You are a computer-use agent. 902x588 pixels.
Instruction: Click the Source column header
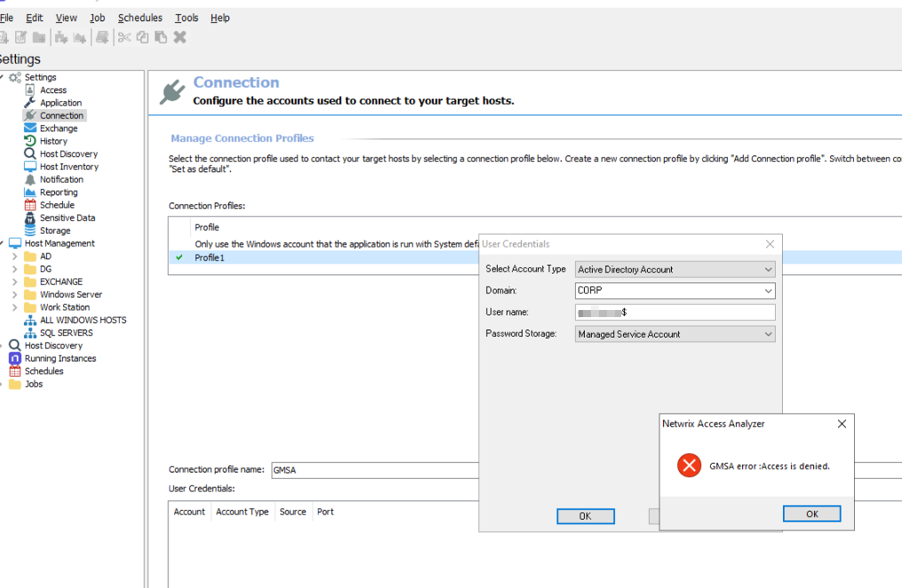[x=292, y=512]
